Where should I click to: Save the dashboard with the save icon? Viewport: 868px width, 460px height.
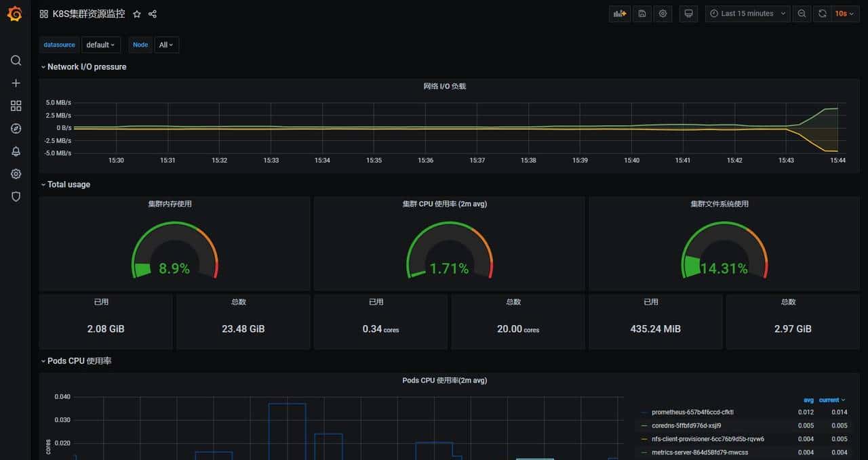coord(642,14)
